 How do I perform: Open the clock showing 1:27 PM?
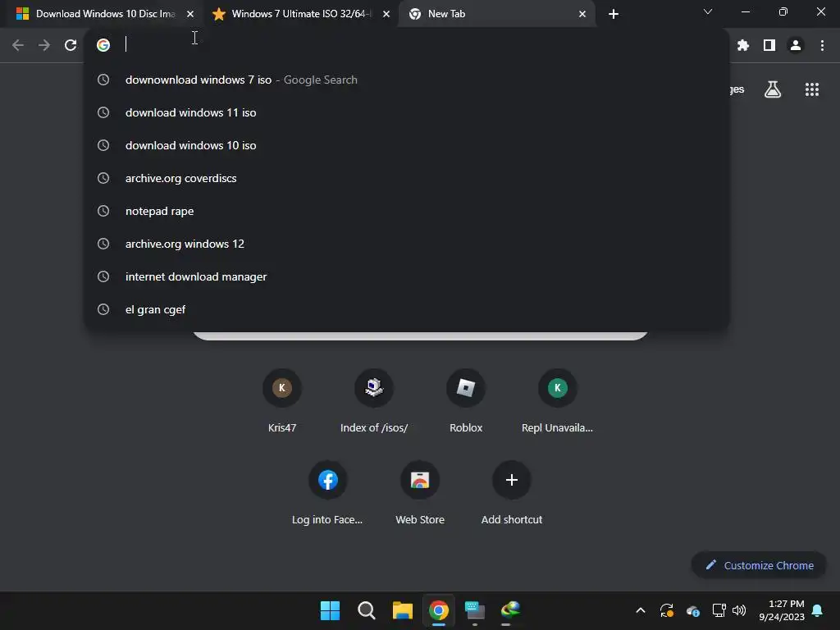(782, 610)
